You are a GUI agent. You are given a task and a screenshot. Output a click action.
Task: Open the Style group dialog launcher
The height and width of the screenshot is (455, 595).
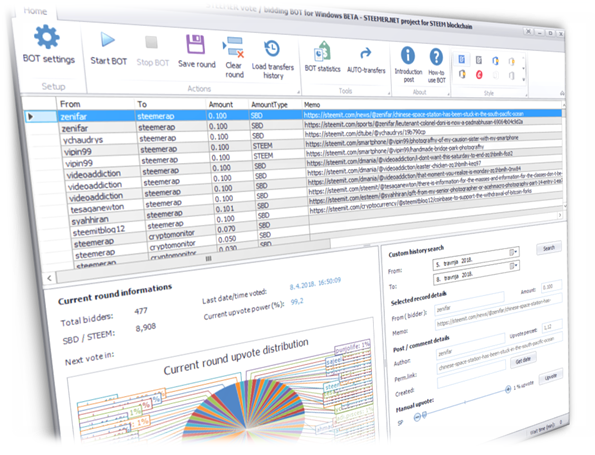526,95
